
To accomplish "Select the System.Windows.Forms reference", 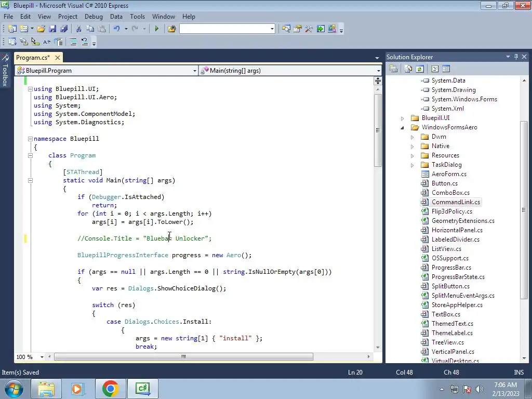I will point(464,99).
